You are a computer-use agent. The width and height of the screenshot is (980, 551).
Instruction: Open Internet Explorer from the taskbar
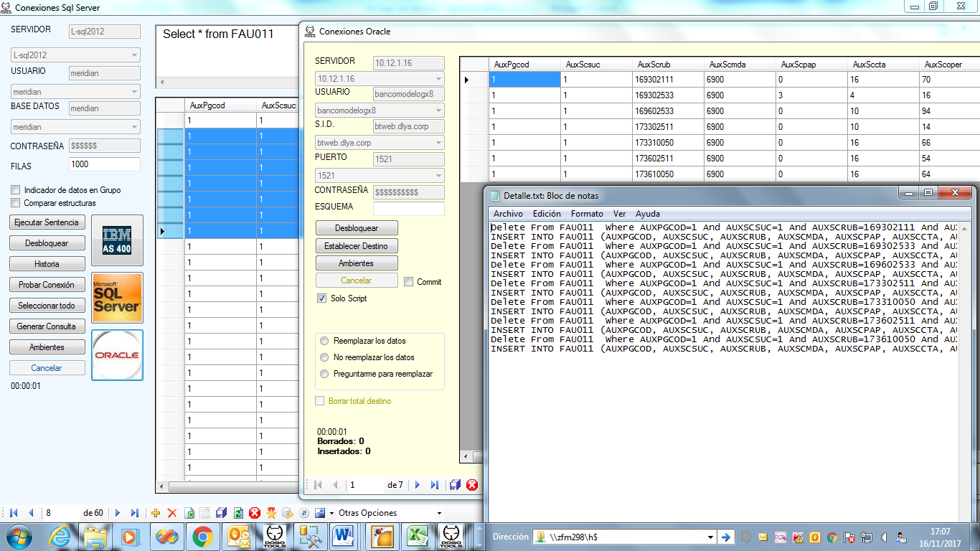[60, 536]
